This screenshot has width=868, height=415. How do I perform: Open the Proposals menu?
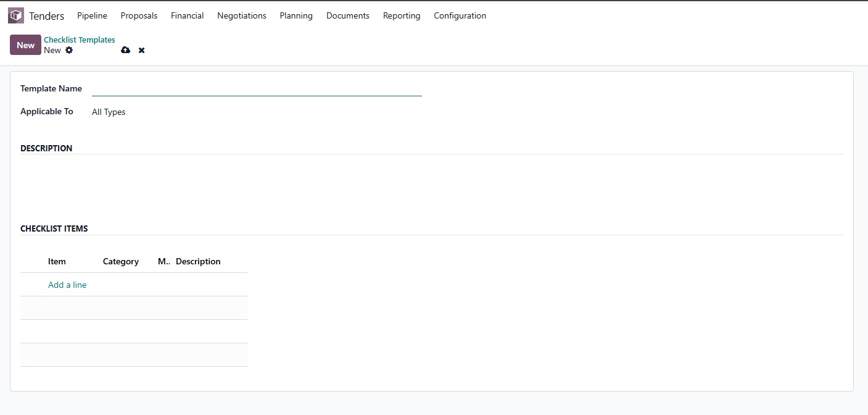139,15
